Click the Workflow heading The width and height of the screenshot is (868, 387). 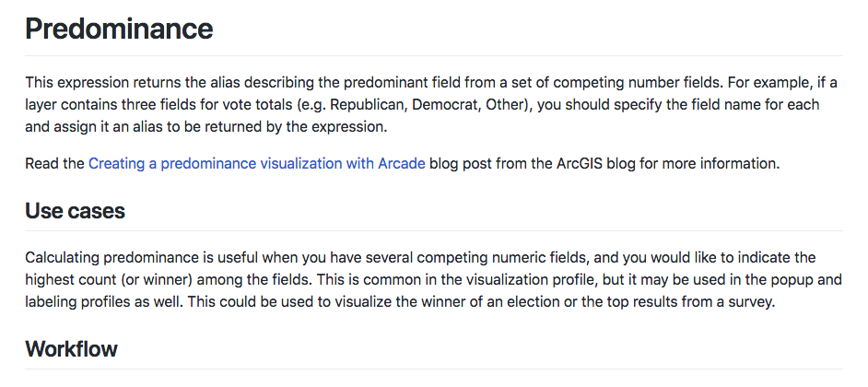pos(71,349)
